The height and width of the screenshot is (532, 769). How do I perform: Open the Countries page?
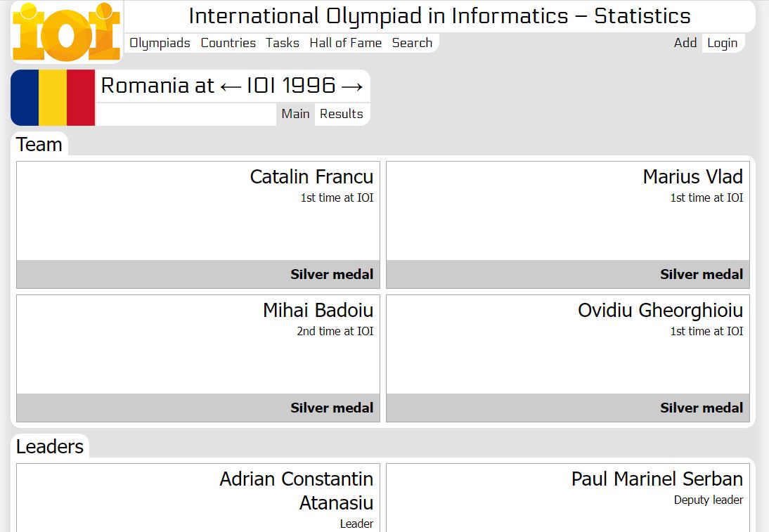pyautogui.click(x=228, y=43)
